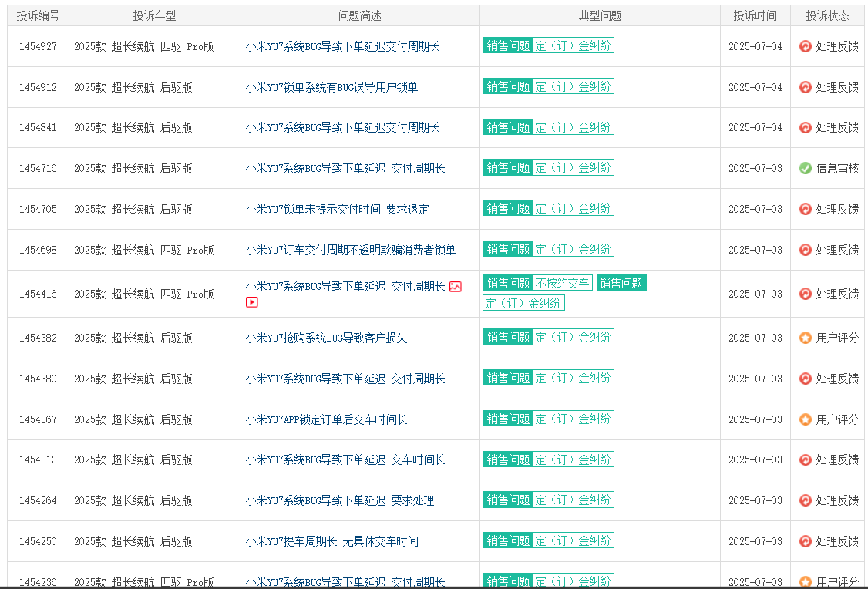Open the link 小米YU7系统BUG导致下单延迟 要求处理
Screen dimensions: 868x589
340,500
